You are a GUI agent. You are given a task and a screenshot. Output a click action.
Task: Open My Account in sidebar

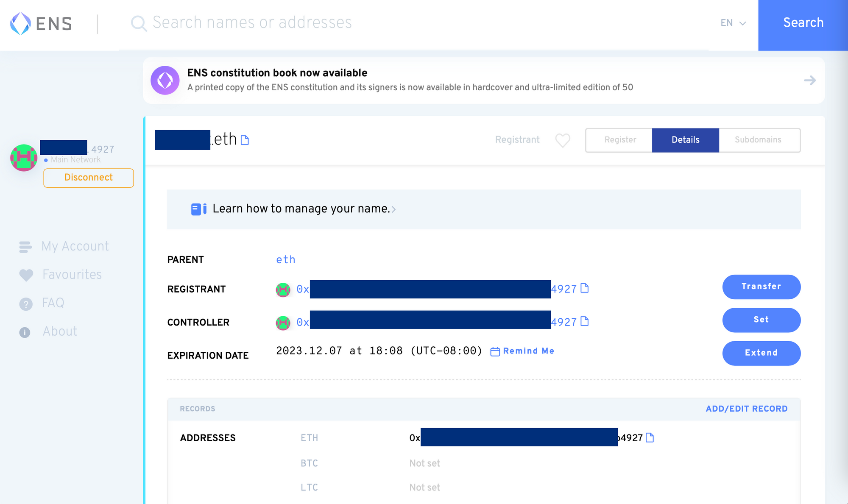point(75,246)
